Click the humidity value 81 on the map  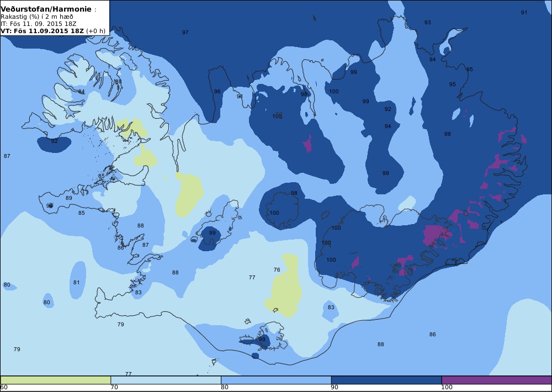coord(76,283)
